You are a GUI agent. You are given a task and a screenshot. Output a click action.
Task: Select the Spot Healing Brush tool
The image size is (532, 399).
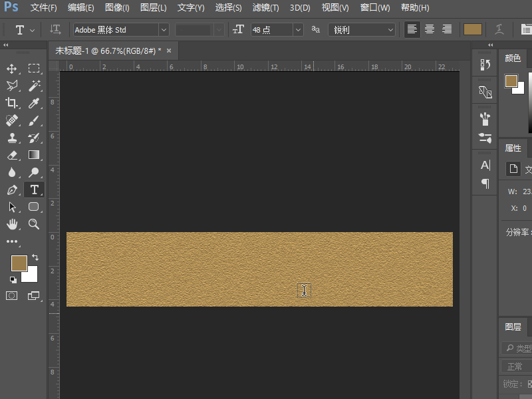pyautogui.click(x=12, y=120)
